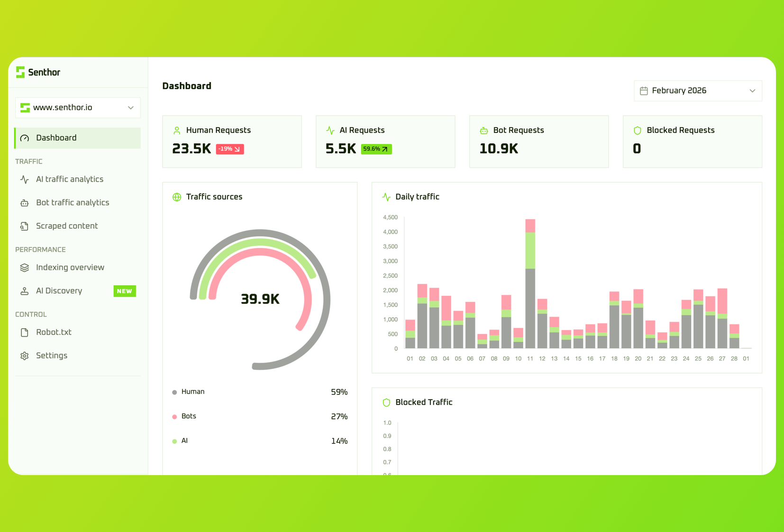Click the Blocked Requests shield icon
Viewport: 784px width, 532px height.
[638, 130]
